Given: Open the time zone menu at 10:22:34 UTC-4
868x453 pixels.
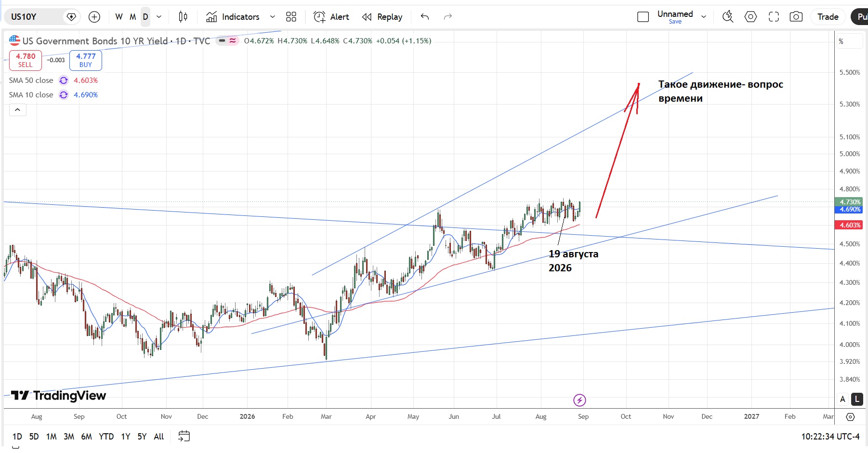Looking at the screenshot, I should click(x=830, y=437).
